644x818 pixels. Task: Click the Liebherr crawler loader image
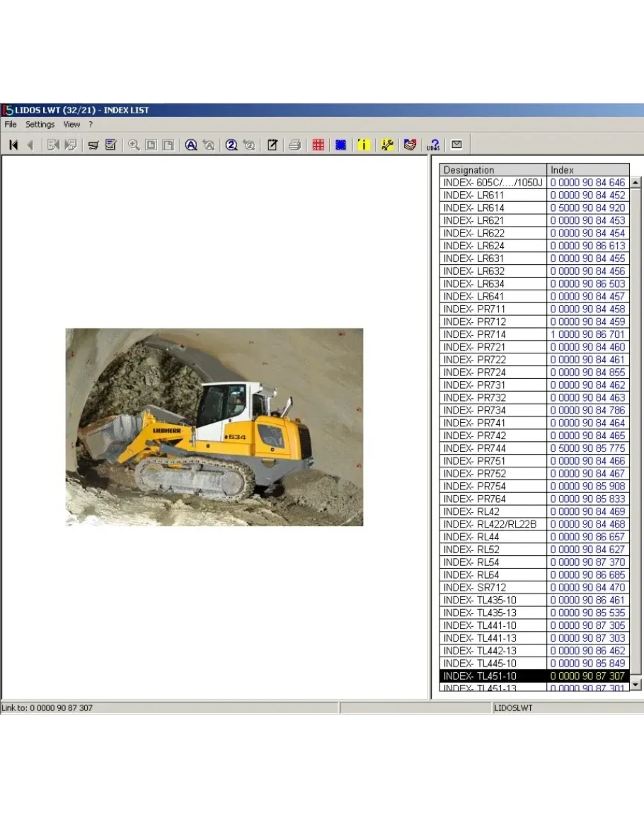(x=214, y=426)
